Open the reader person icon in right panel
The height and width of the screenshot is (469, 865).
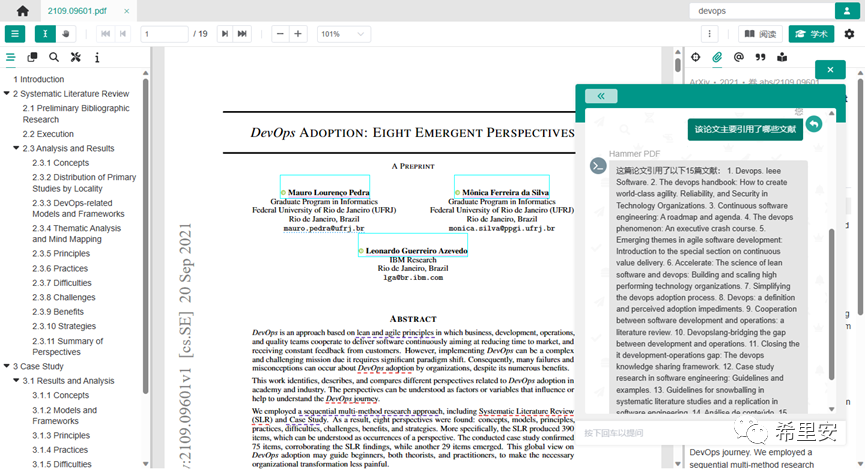click(782, 57)
